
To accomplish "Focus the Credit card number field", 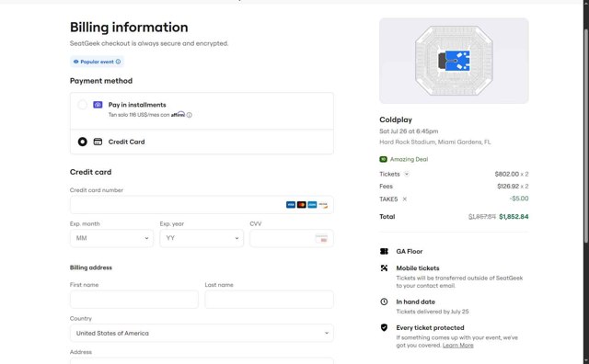I will coord(202,204).
